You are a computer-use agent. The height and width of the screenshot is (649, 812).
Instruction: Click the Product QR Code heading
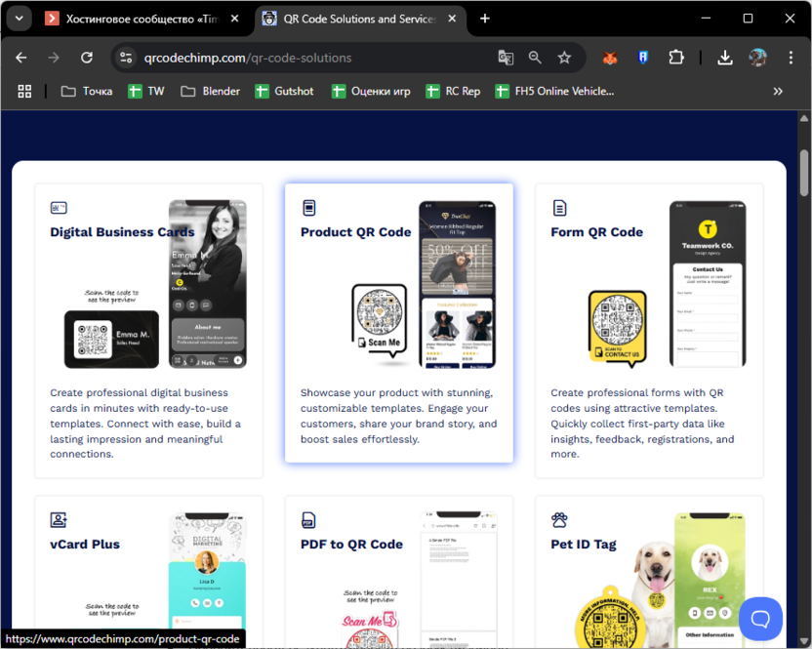356,232
